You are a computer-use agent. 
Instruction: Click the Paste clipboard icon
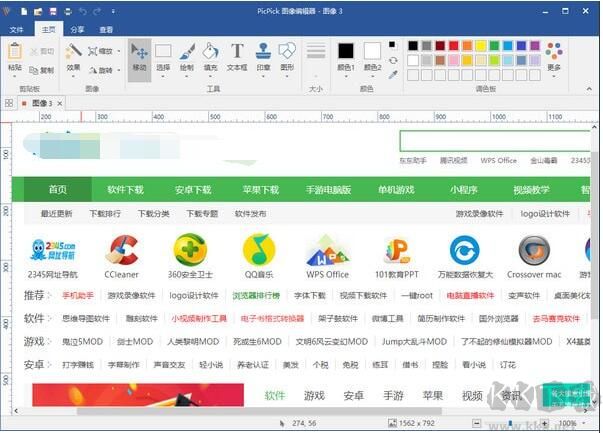pos(15,51)
